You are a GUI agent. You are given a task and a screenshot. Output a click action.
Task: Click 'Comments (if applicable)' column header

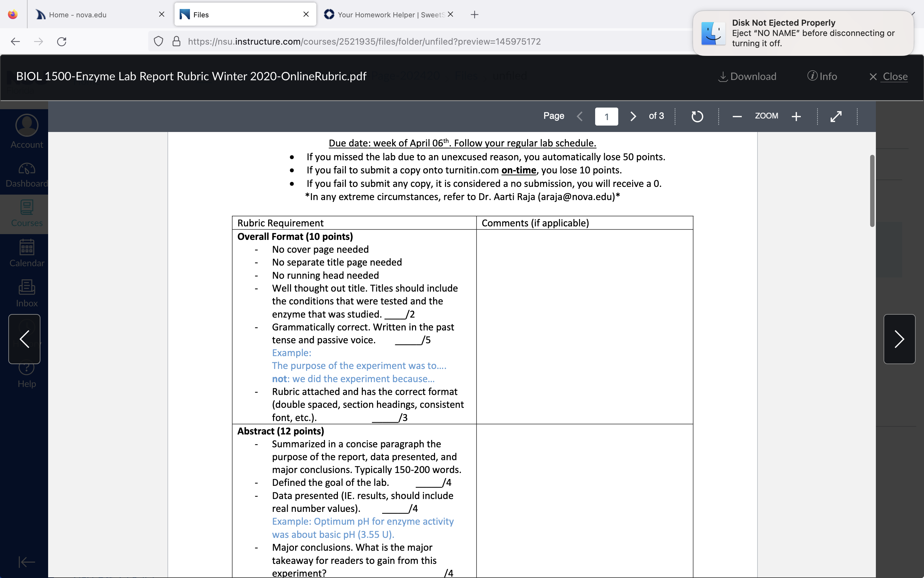[535, 223]
